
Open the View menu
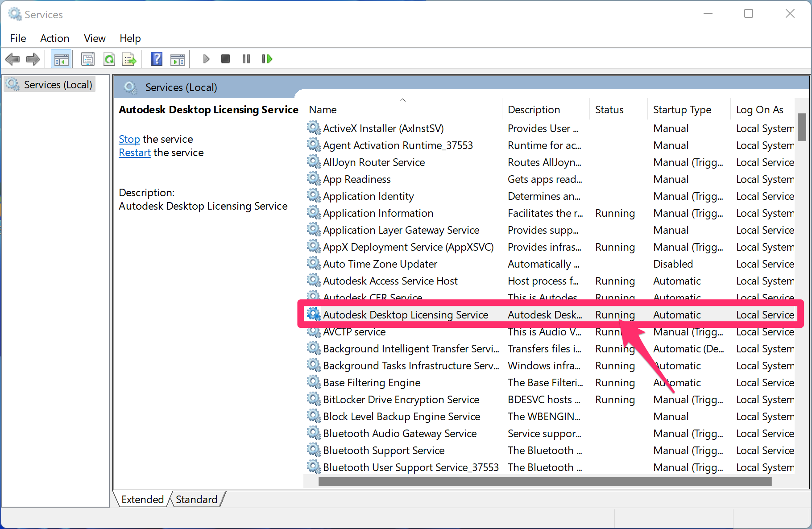click(x=94, y=38)
